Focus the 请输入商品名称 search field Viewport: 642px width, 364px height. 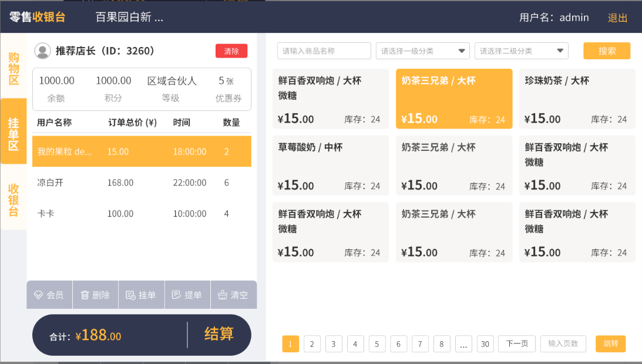click(x=324, y=51)
